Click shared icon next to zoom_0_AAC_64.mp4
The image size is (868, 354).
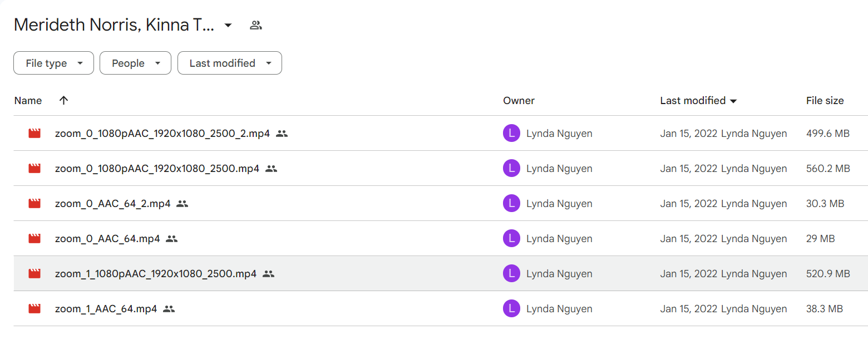click(x=172, y=239)
